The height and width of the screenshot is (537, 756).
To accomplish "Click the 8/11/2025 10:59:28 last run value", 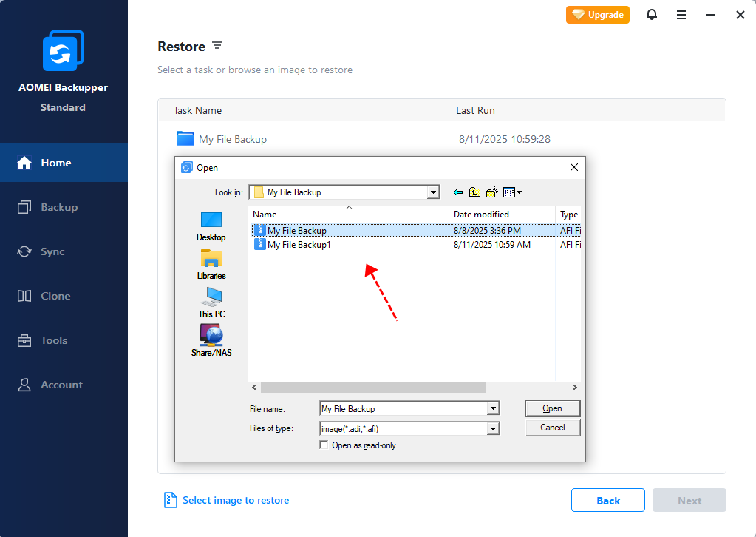I will tap(504, 139).
